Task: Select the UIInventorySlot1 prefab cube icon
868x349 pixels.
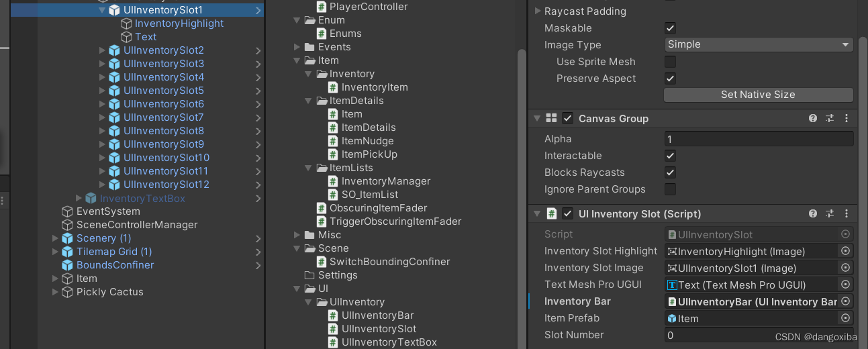Action: coord(114,10)
